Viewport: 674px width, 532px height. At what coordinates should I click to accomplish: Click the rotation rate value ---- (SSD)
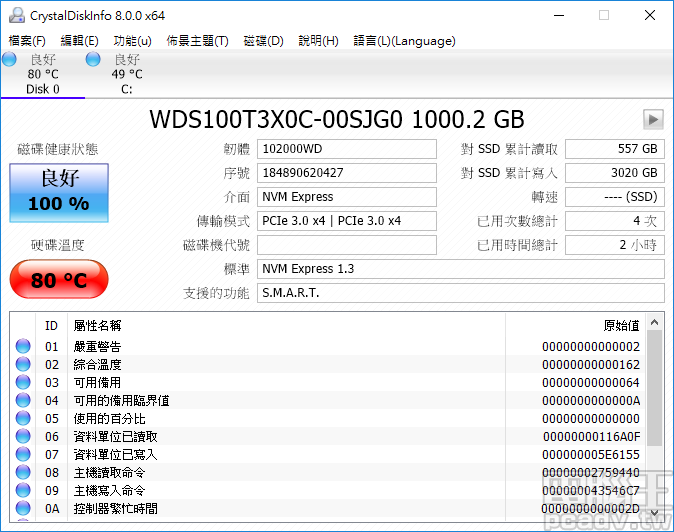pos(615,197)
